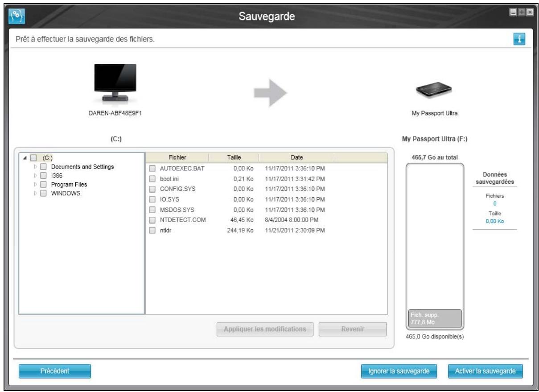Screen dimensions: 539x392
Task: Expand the I386 folder node
Action: 36,176
